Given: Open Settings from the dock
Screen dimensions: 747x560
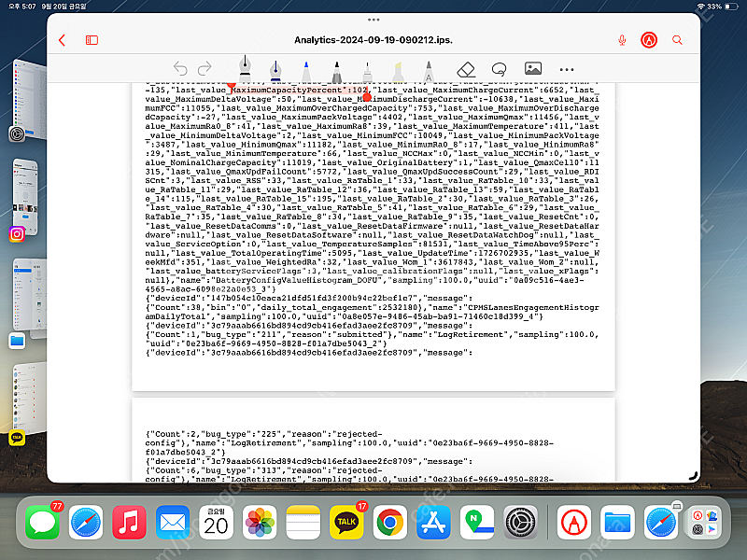Looking at the screenshot, I should [x=520, y=523].
